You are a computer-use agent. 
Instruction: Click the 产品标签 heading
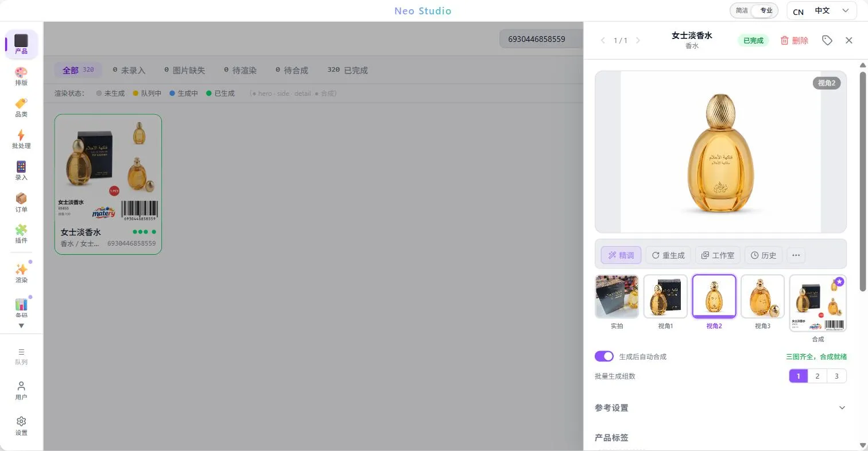tap(611, 438)
